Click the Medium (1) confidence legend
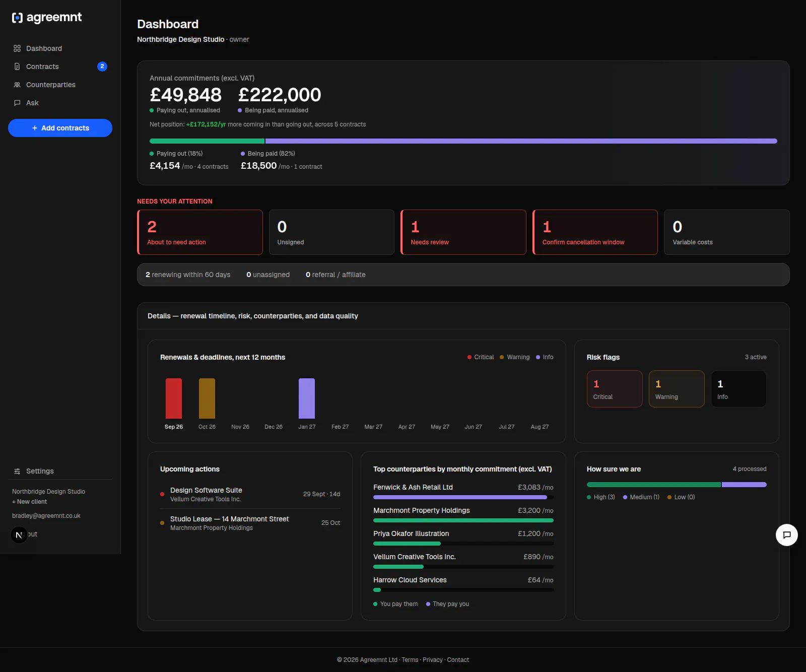The image size is (806, 672). pyautogui.click(x=641, y=497)
